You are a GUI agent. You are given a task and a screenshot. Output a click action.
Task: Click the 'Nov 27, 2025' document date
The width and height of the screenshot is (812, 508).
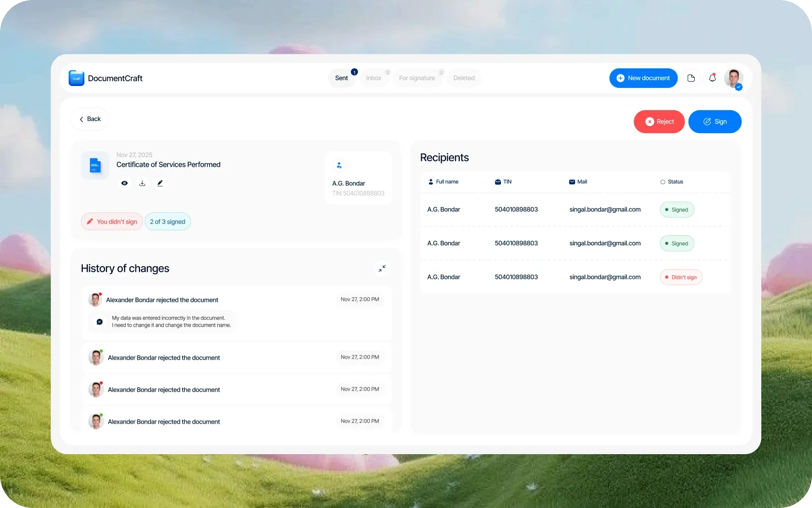click(134, 155)
